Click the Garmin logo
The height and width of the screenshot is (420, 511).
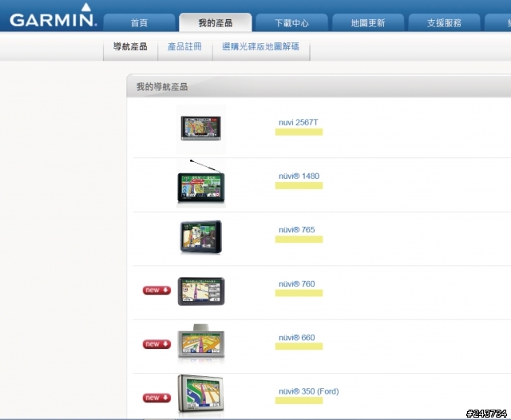click(x=53, y=16)
